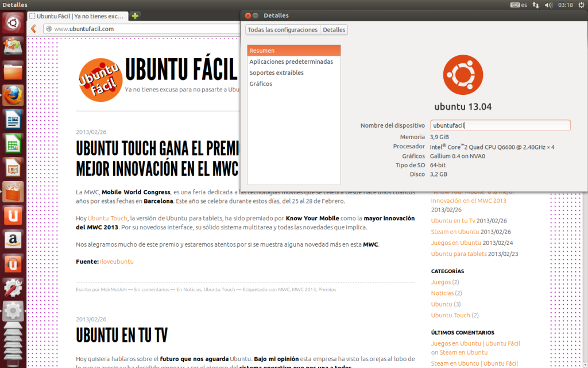Viewport: 588px width, 368px height.
Task: Select the Ubuntu Fácil browser tab
Action: pos(78,16)
